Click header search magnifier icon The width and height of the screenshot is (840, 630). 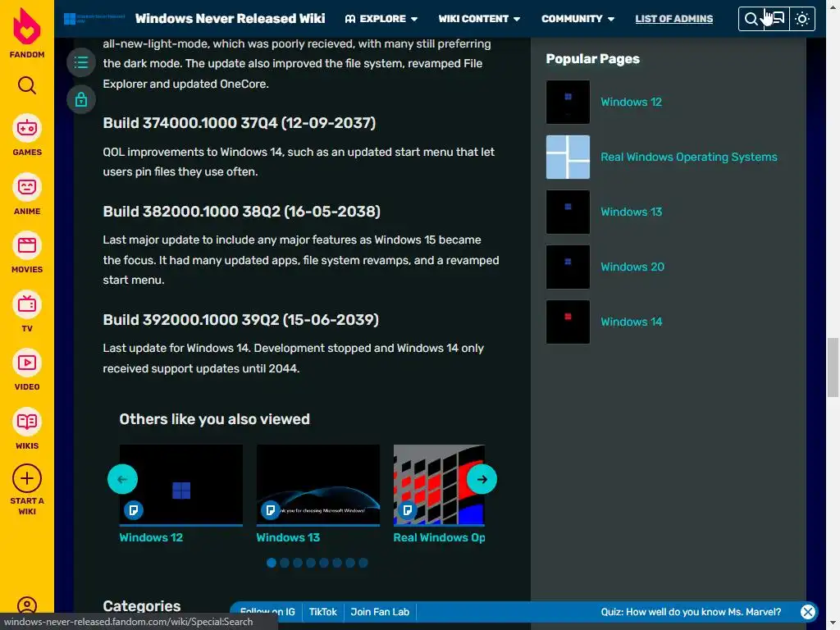[x=751, y=19]
